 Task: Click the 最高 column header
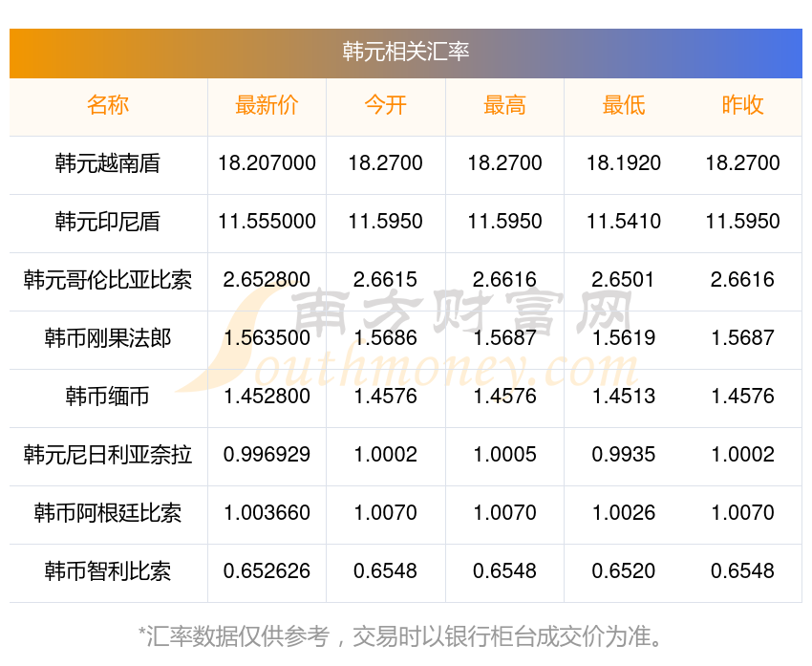[504, 105]
